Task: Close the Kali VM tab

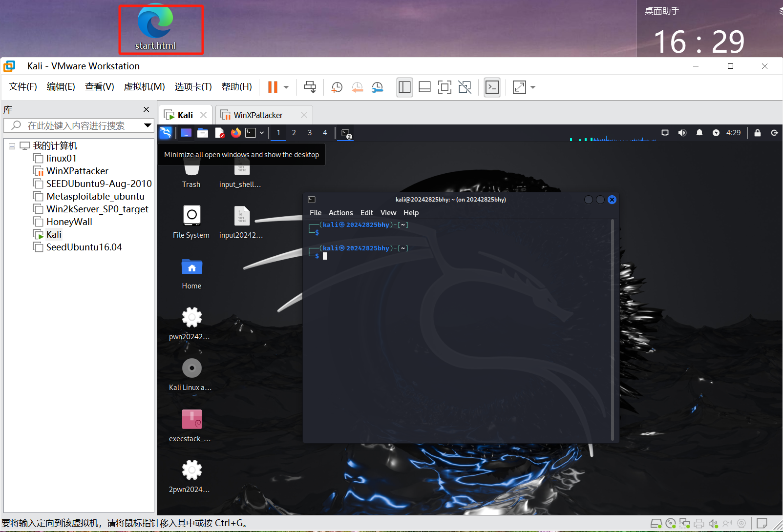Action: tap(203, 115)
